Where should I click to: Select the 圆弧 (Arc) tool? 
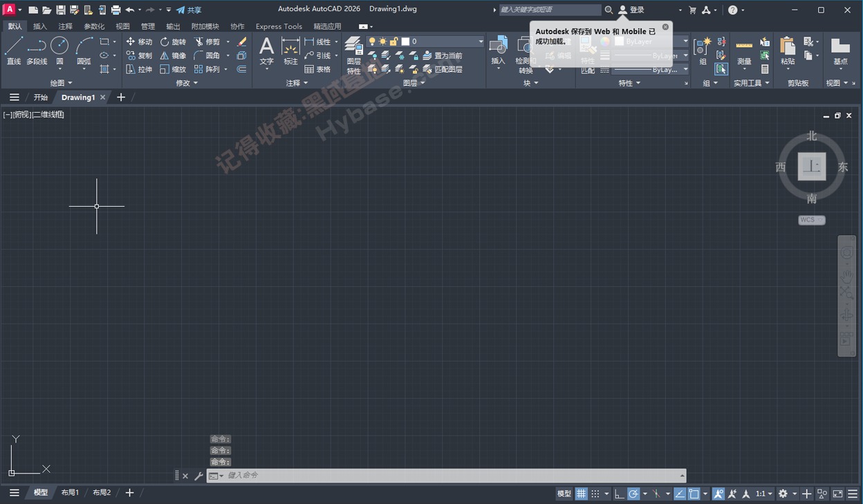pyautogui.click(x=84, y=51)
